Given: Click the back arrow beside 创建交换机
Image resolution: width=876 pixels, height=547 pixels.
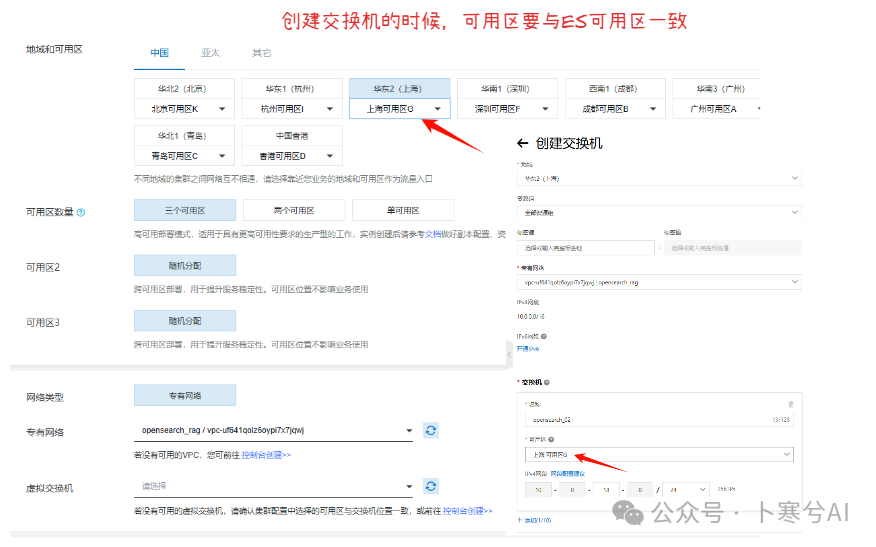Looking at the screenshot, I should click(x=522, y=144).
